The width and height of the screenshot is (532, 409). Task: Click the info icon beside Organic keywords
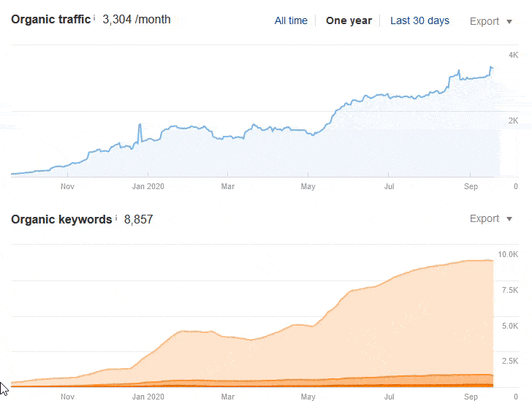[115, 217]
